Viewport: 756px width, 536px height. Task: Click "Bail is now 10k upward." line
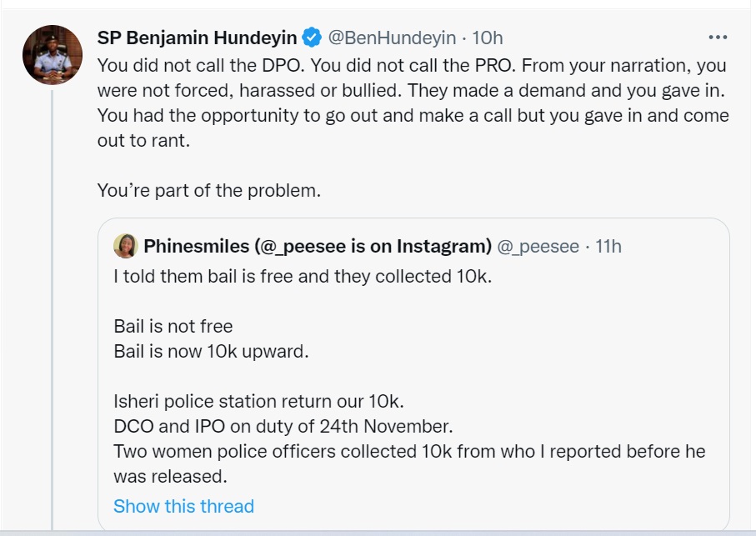[x=211, y=351]
